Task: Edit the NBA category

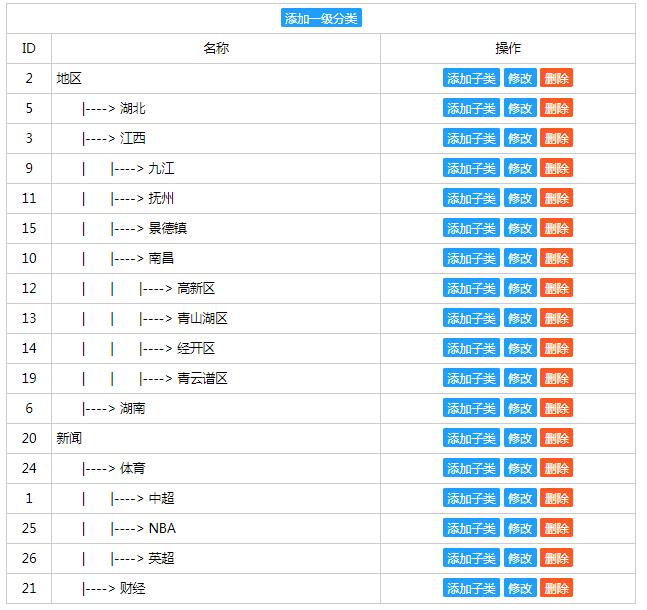Action: (520, 528)
